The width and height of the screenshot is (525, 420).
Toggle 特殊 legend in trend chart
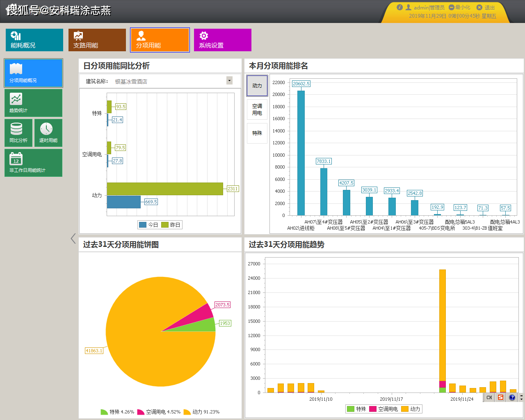[x=356, y=409]
